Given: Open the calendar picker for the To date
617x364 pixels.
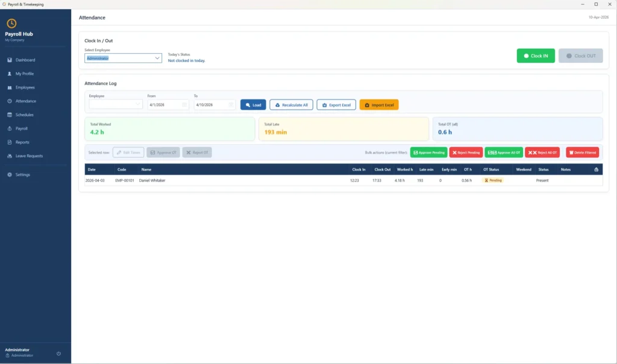Looking at the screenshot, I should 231,104.
